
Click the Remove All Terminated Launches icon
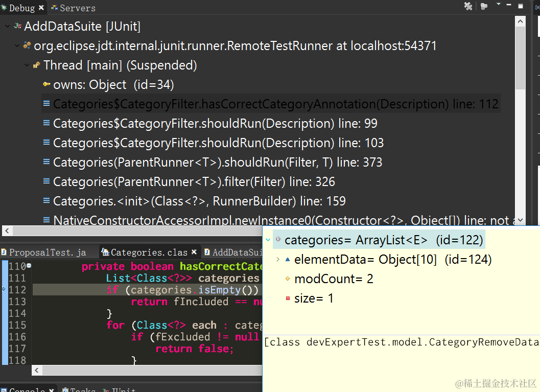coord(468,6)
